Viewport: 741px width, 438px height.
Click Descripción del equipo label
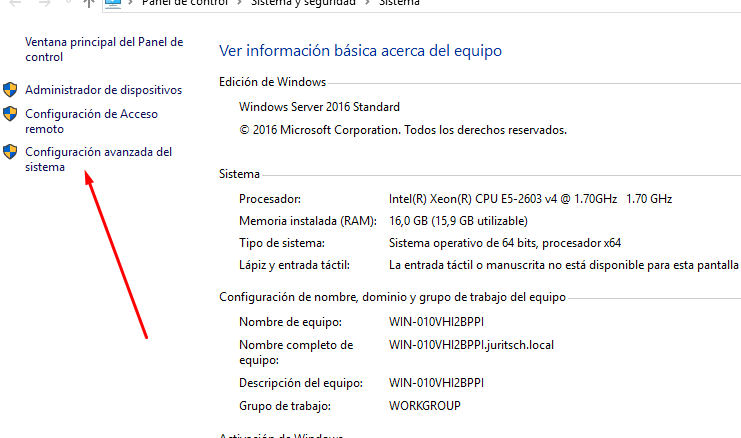pos(301,383)
